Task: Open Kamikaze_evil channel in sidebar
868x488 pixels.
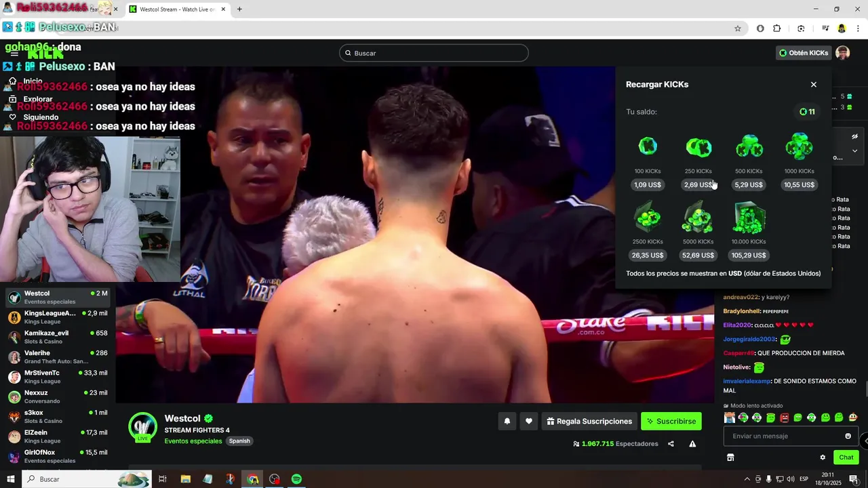Action: (57, 337)
